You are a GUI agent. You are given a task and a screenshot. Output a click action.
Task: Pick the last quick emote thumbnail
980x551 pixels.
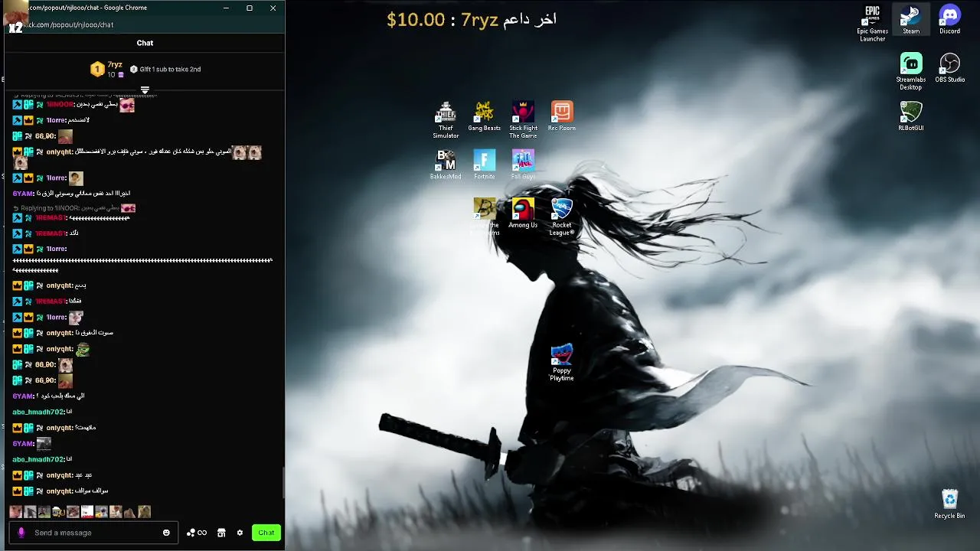(x=144, y=512)
